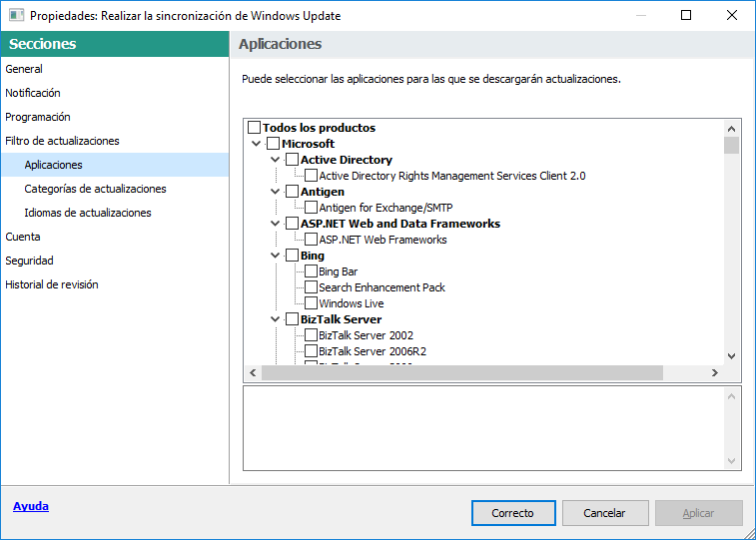Click the horizontal scrollbar thumb of product list
Viewport: 756px width, 540px height.
(462, 372)
